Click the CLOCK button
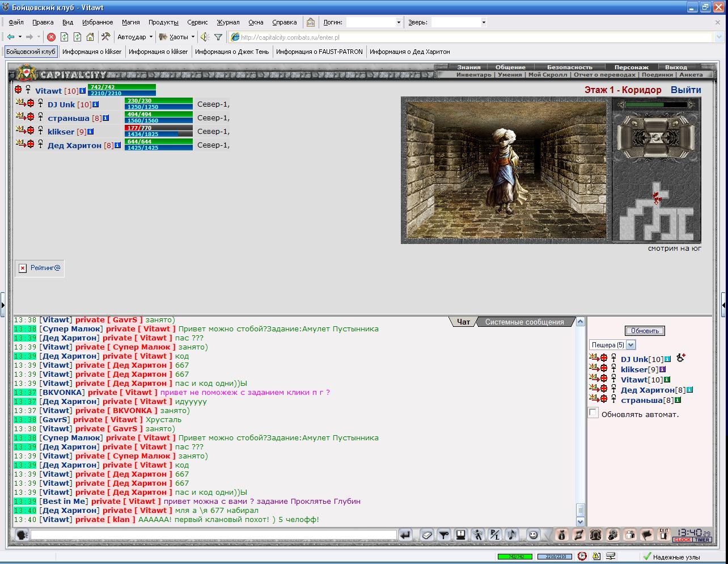 682,540
